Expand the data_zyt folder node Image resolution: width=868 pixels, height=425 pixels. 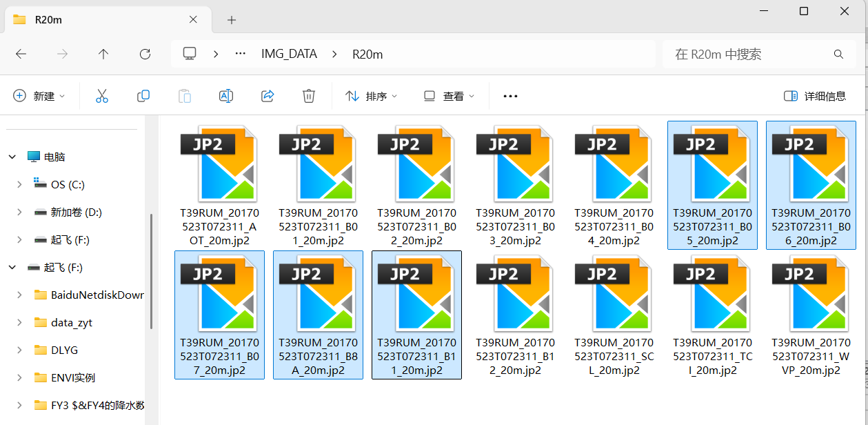(19, 322)
